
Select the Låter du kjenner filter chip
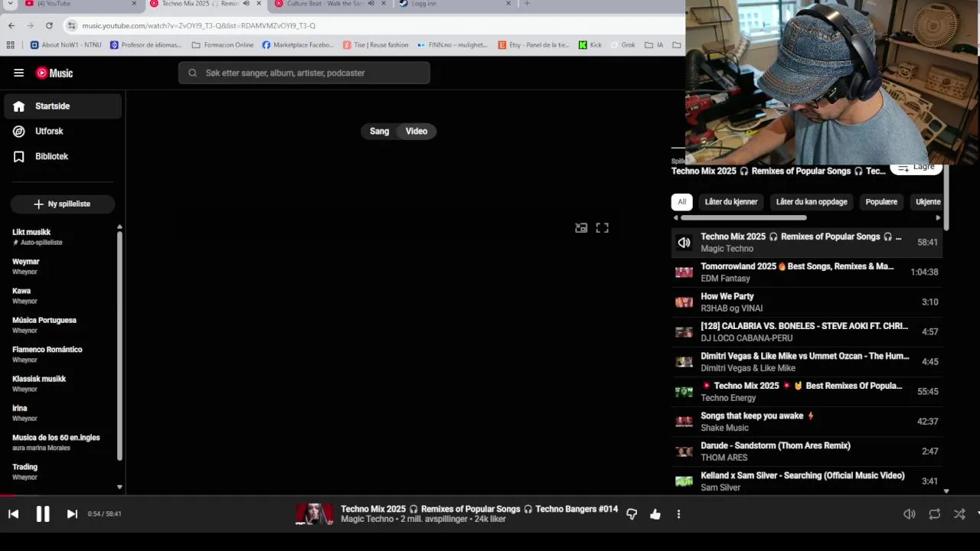731,202
